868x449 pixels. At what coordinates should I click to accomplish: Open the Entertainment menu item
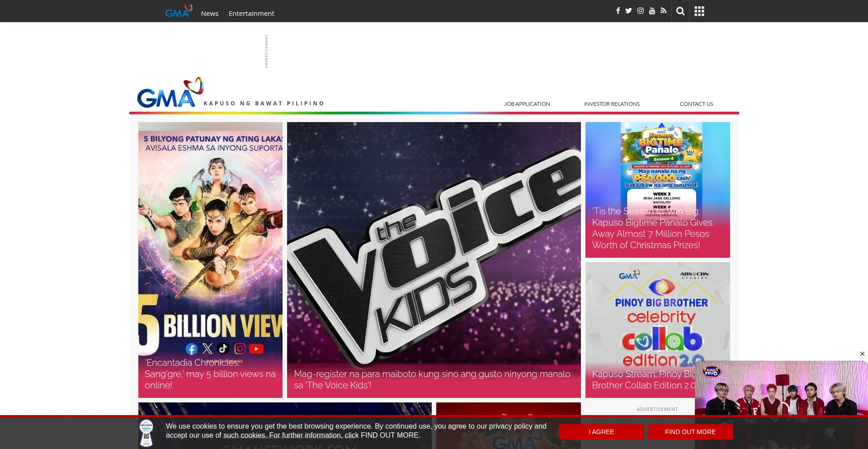pyautogui.click(x=251, y=13)
